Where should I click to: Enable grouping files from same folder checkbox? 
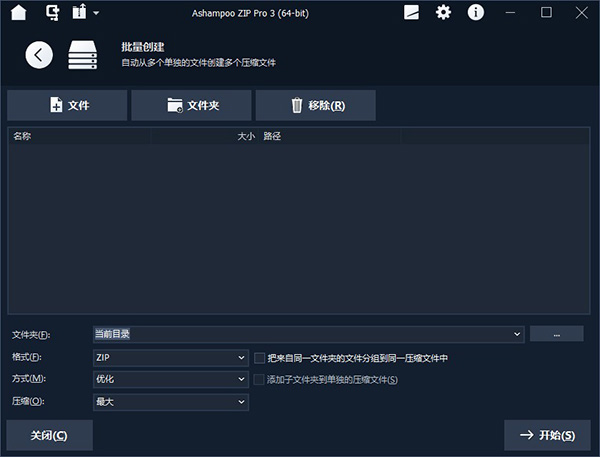pyautogui.click(x=259, y=358)
